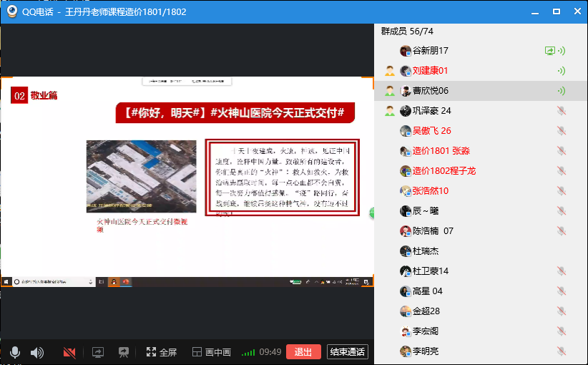Screen dimensions: 588x365
Task: Toggle the speaker volume icon
Action: click(x=37, y=352)
